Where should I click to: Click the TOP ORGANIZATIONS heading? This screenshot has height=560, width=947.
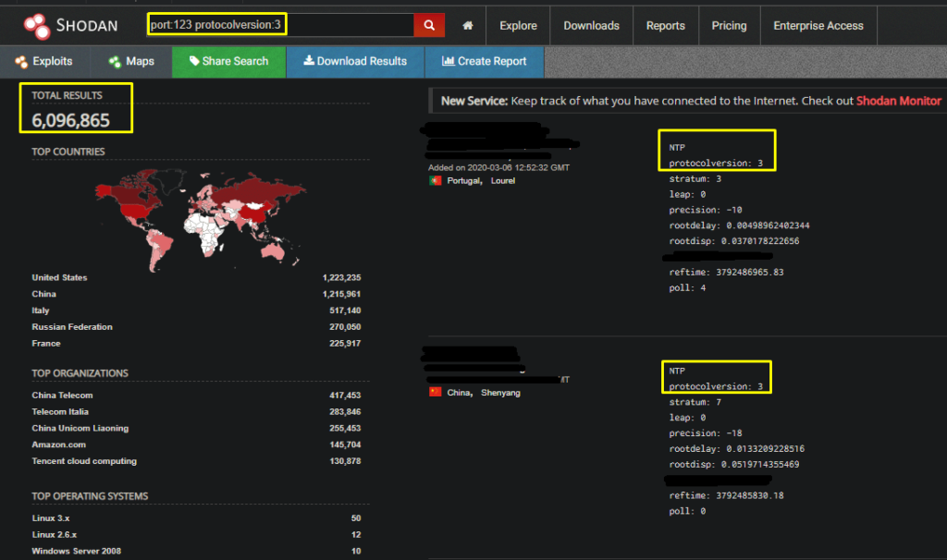coord(80,373)
